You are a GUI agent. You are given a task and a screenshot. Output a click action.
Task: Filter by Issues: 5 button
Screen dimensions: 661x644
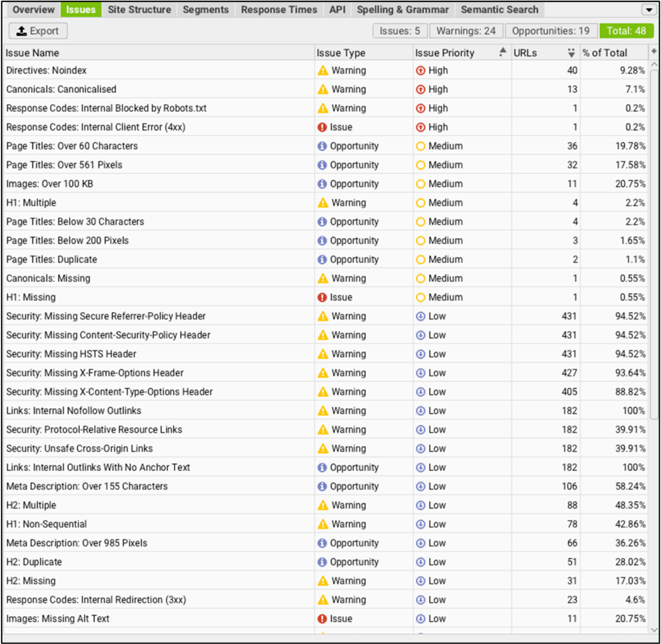400,31
